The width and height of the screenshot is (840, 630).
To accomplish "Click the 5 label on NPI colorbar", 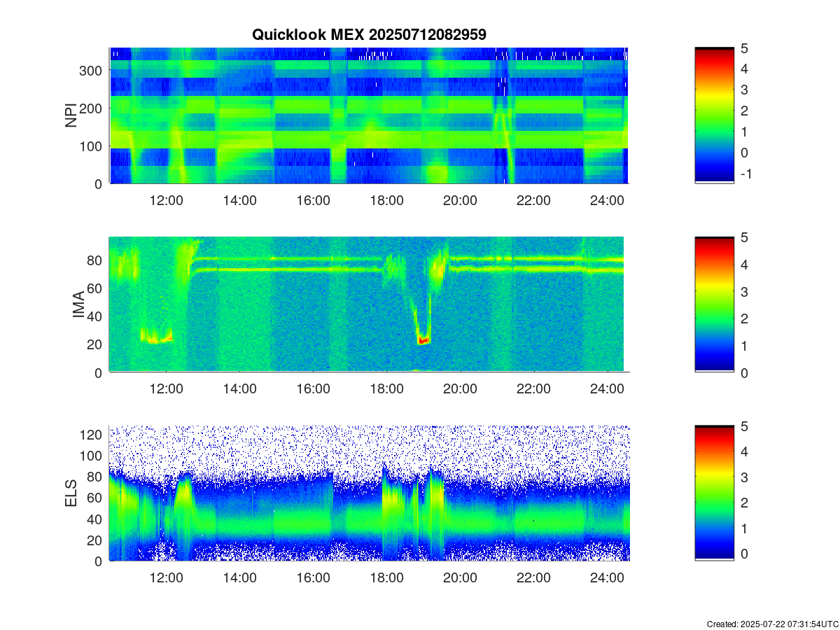I will coord(745,48).
